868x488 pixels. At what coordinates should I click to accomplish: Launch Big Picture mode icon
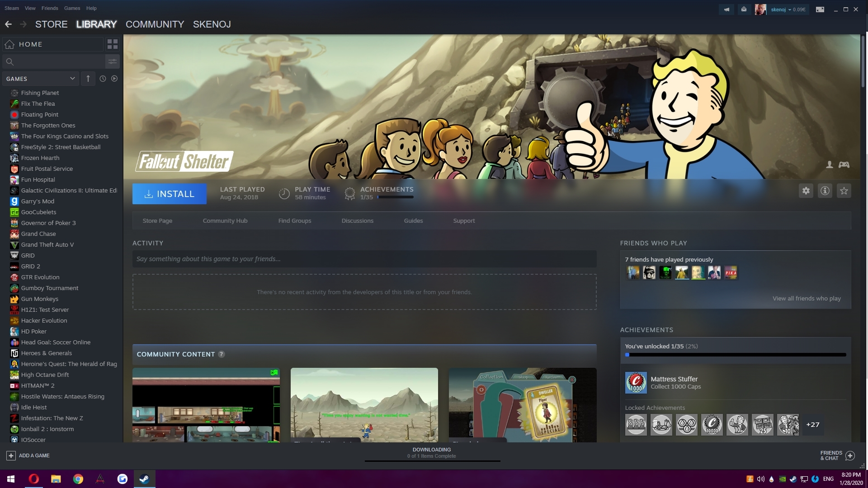(x=820, y=9)
